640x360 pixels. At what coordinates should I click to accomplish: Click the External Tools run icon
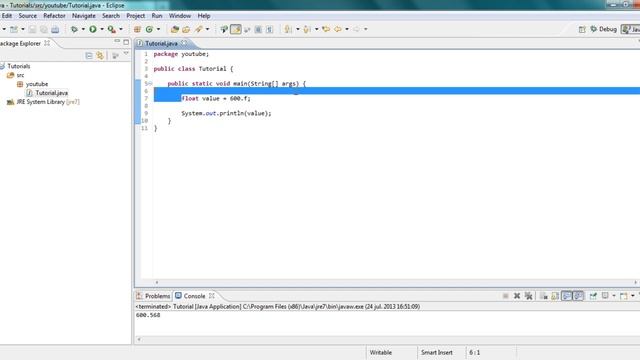click(x=111, y=29)
